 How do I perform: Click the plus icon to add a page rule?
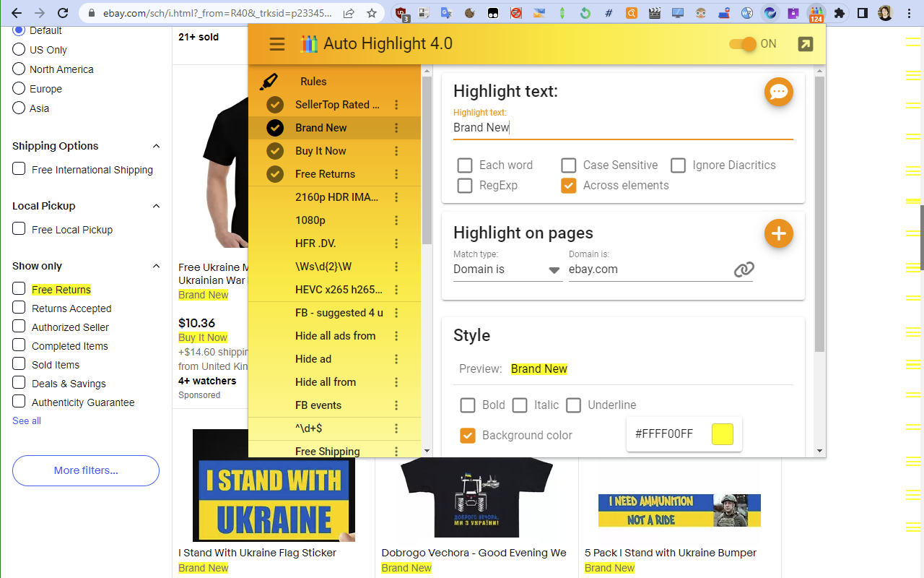click(778, 233)
